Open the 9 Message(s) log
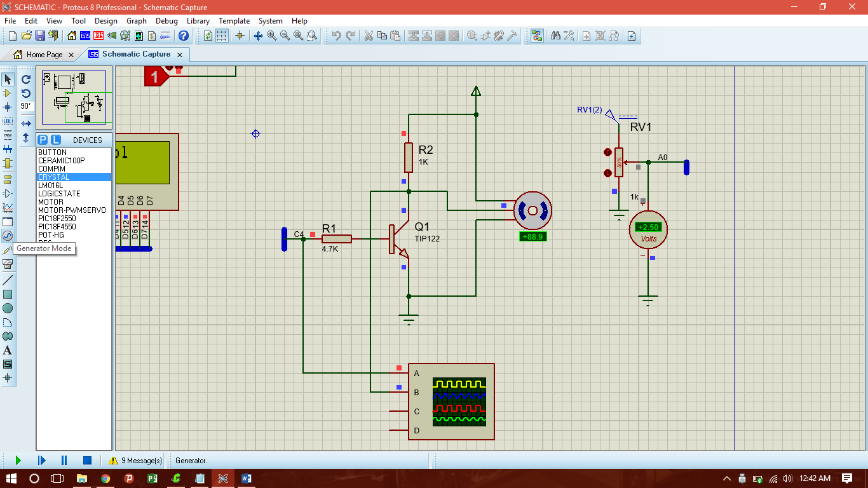This screenshot has width=868, height=488. coord(135,461)
